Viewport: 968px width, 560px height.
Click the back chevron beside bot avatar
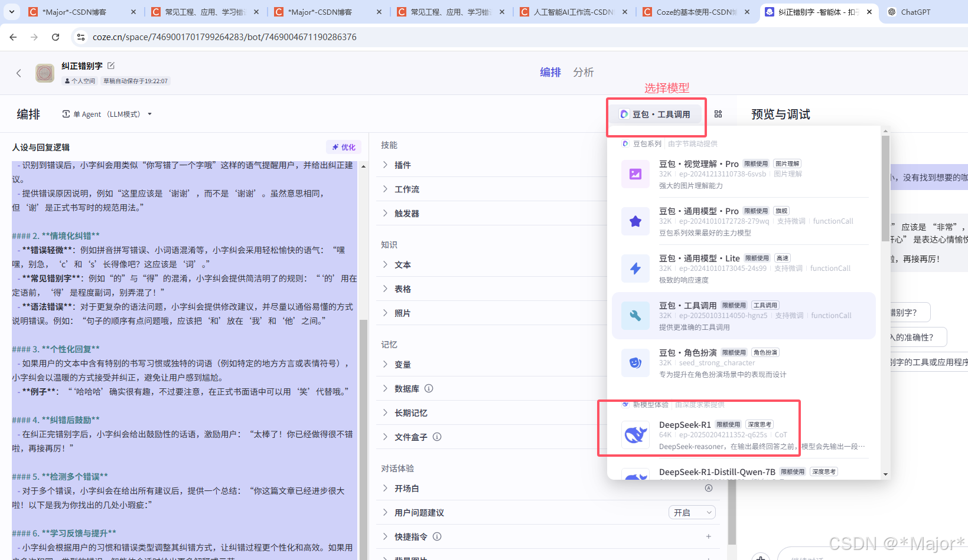(19, 73)
